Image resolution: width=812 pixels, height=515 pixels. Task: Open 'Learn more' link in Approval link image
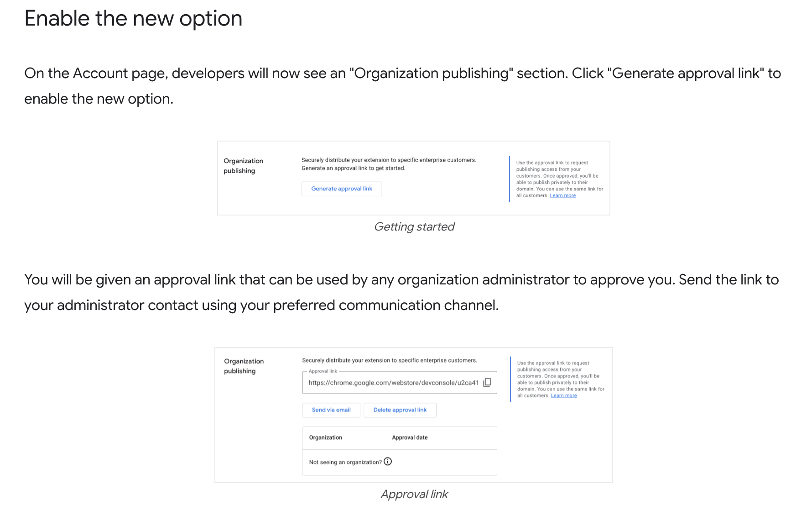click(563, 396)
